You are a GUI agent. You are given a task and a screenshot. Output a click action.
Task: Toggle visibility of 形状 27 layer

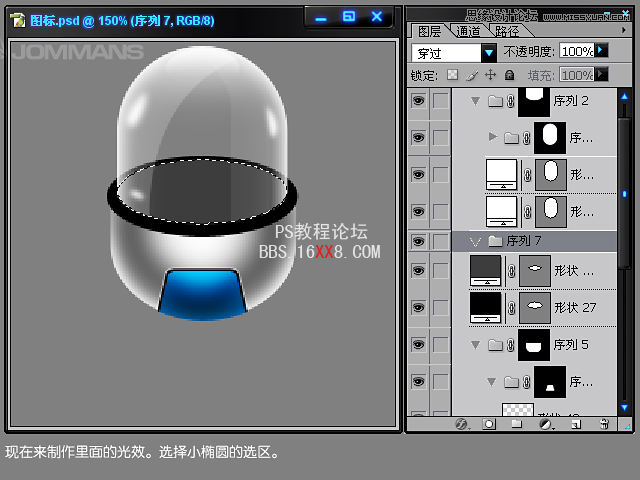pos(418,307)
